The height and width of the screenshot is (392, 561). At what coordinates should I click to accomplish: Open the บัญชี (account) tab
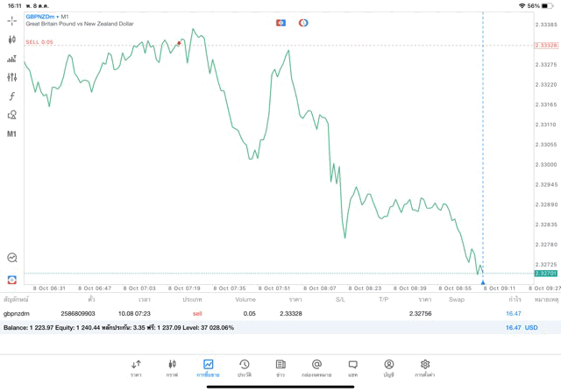tap(388, 367)
